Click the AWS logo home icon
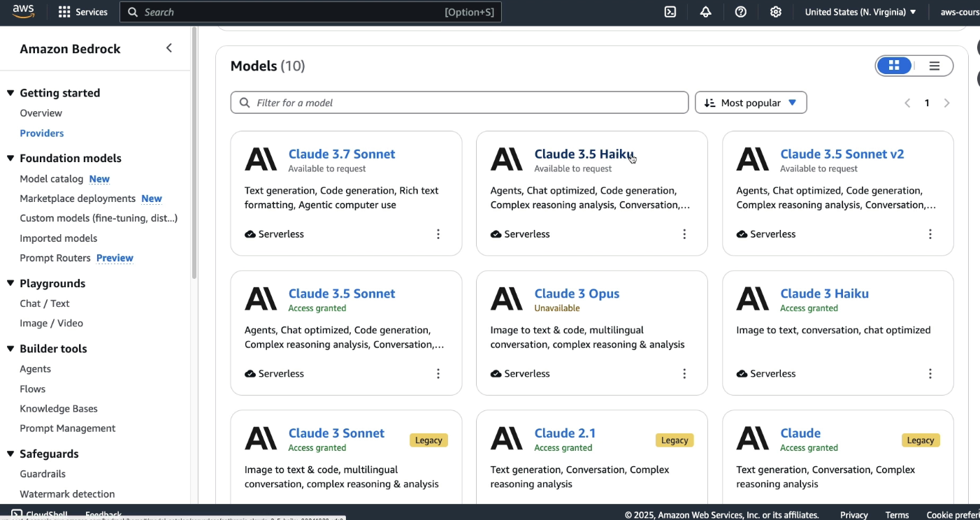Viewport: 980px width, 520px height. (24, 11)
